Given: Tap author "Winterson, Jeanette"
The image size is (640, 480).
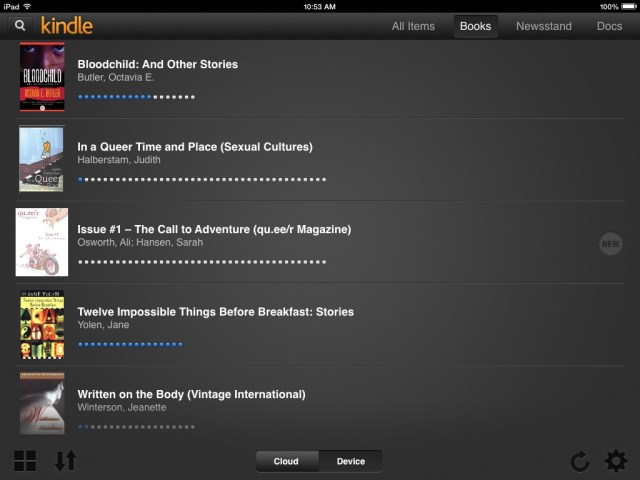Looking at the screenshot, I should (x=122, y=407).
